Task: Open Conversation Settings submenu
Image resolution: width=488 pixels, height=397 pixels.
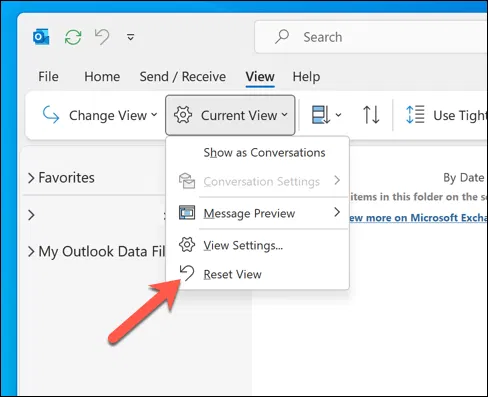Action: (257, 181)
